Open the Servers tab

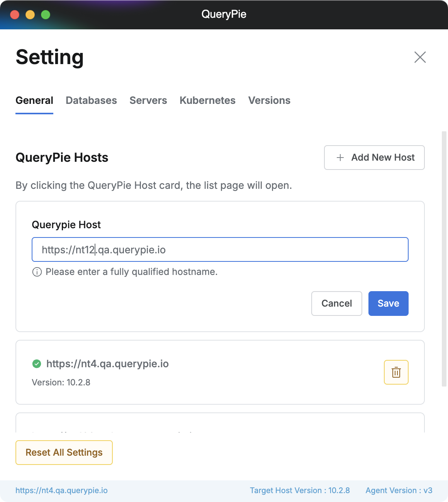click(x=148, y=100)
